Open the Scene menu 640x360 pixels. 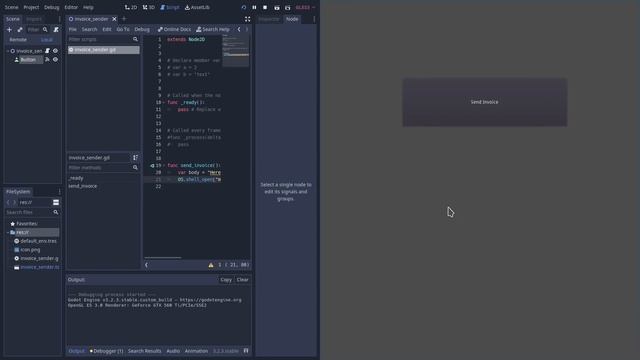[x=11, y=7]
